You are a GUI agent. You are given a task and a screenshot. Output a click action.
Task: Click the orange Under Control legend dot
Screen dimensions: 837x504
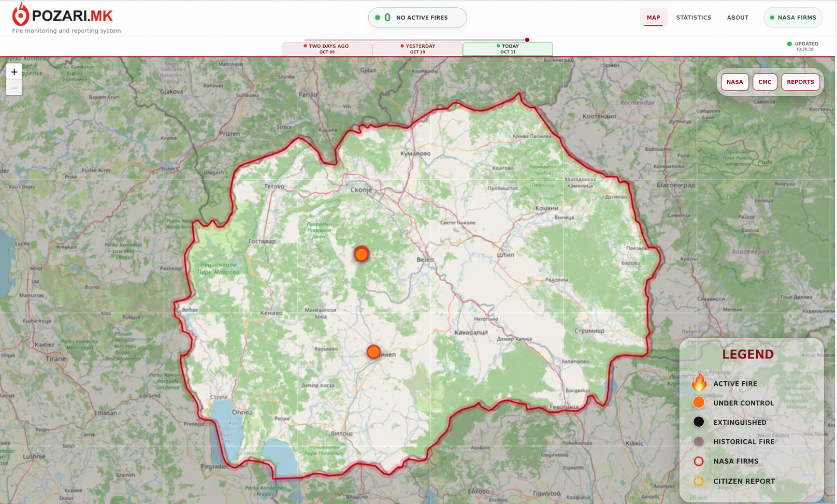[699, 402]
